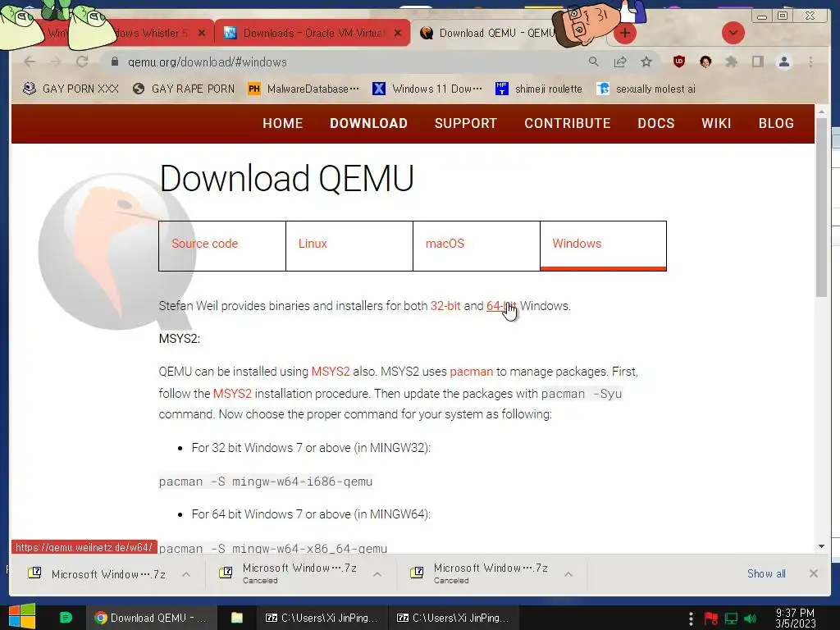
Task: Open the WIKI nav item
Action: [716, 123]
